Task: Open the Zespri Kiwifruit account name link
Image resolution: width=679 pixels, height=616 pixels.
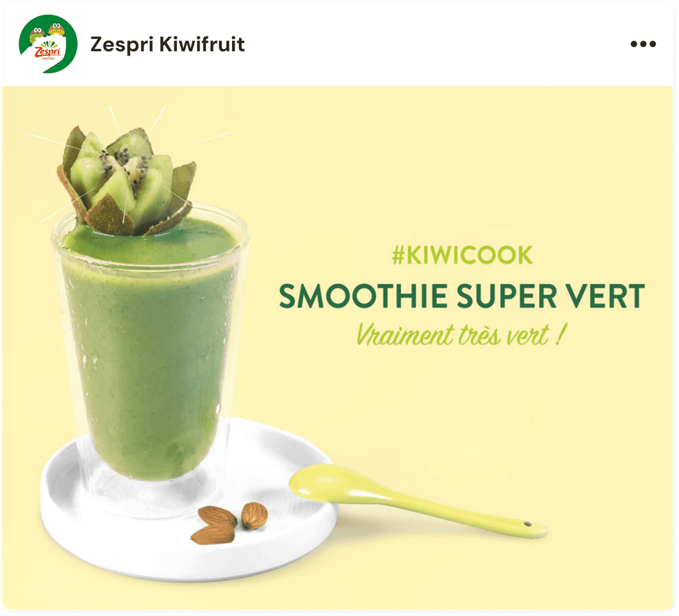Action: [168, 44]
